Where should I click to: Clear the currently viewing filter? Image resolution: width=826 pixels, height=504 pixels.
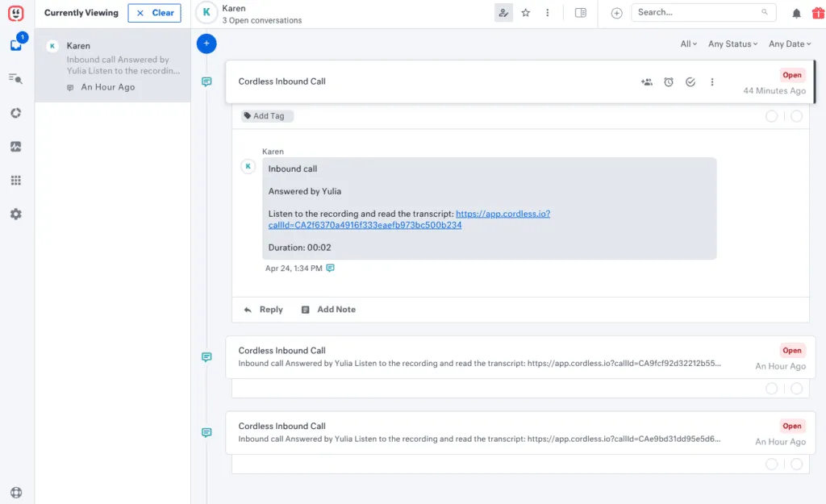click(155, 13)
